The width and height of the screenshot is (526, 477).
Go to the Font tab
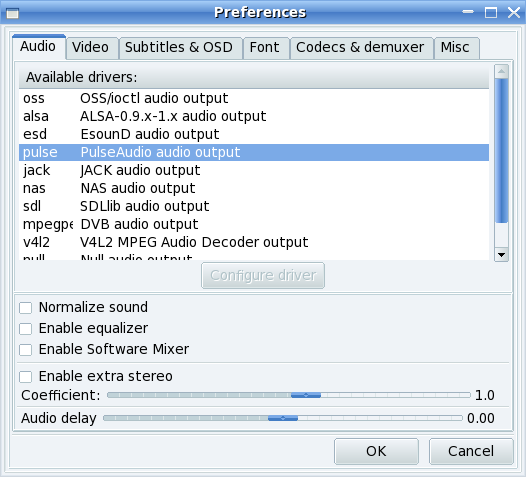[x=266, y=48]
